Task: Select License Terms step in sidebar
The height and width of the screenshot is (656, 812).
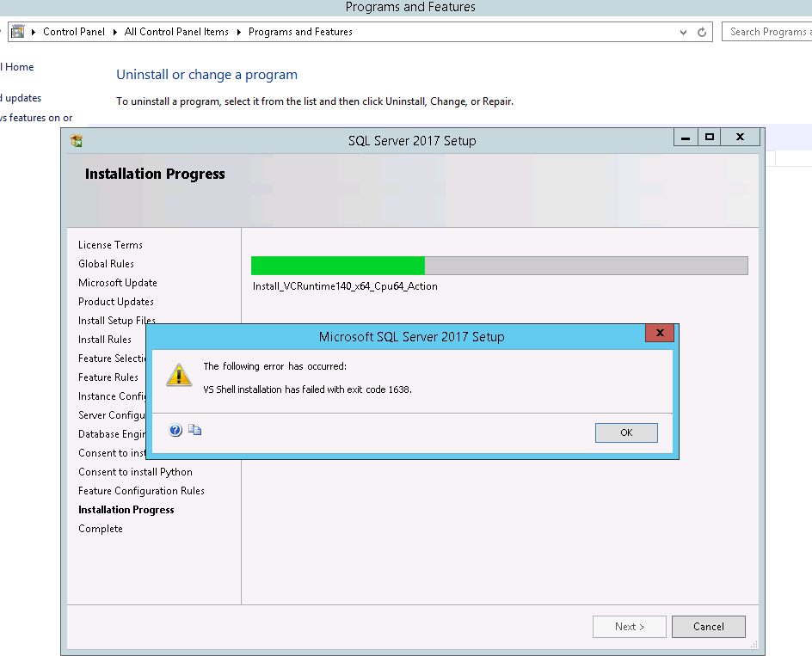Action: 110,245
